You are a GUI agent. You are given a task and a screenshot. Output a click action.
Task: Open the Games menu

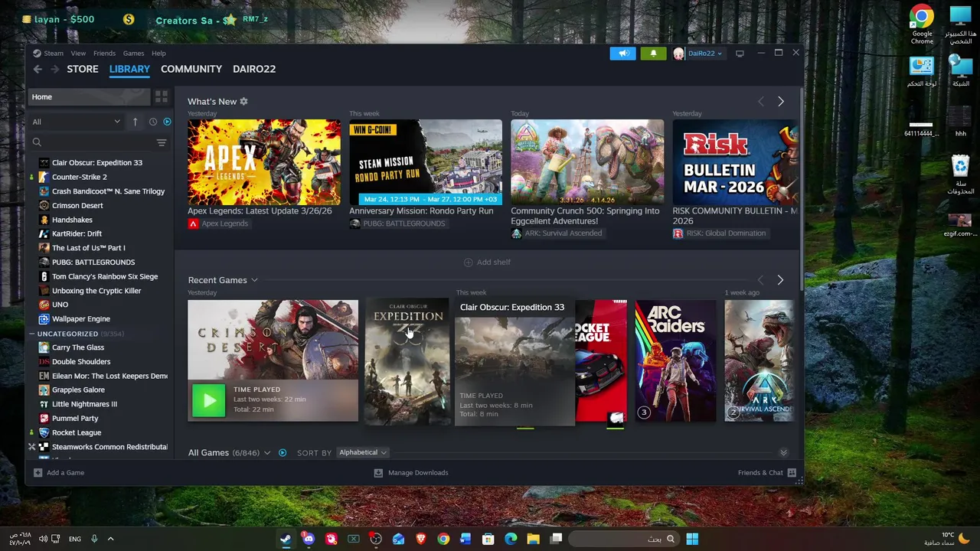[x=133, y=54]
